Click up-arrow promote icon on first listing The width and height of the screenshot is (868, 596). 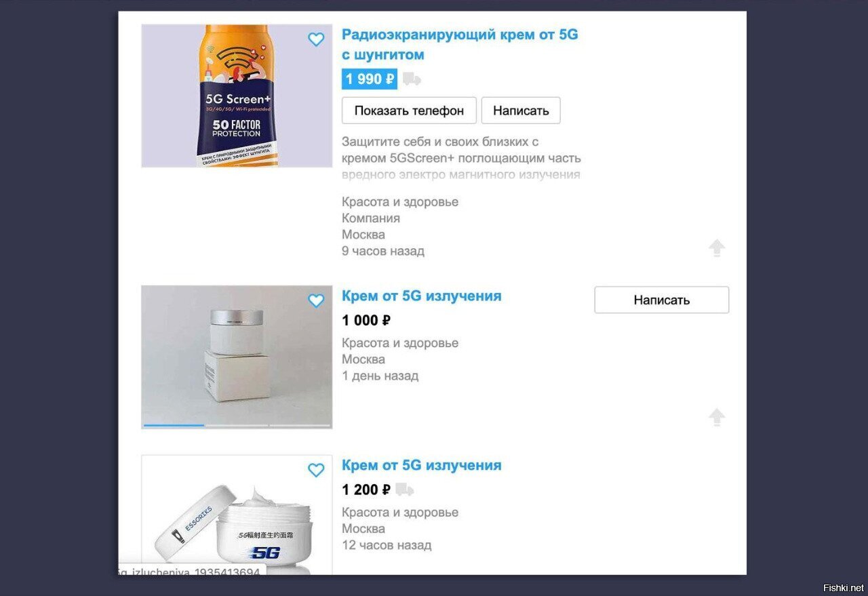point(717,248)
